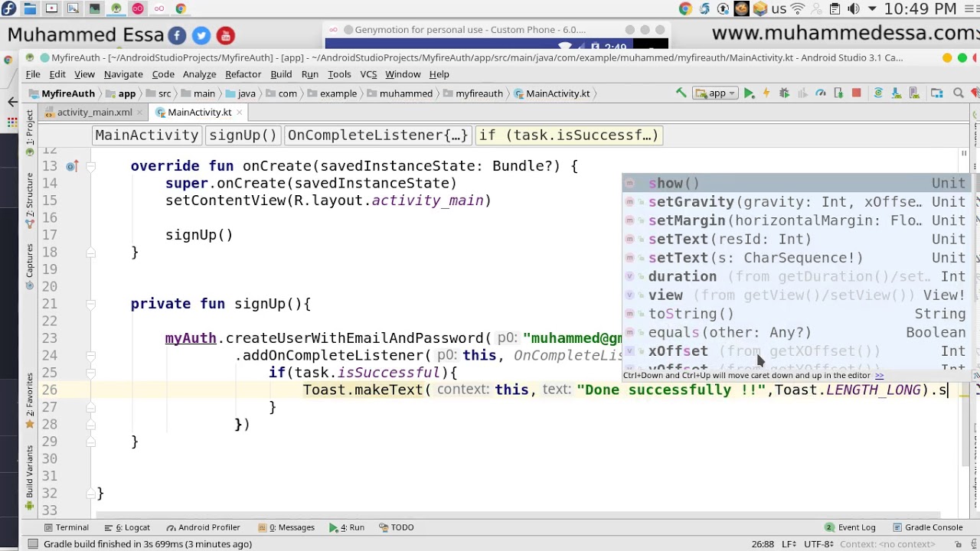Select show() from the completion popup
Viewport: 980px width, 551px height.
click(796, 183)
